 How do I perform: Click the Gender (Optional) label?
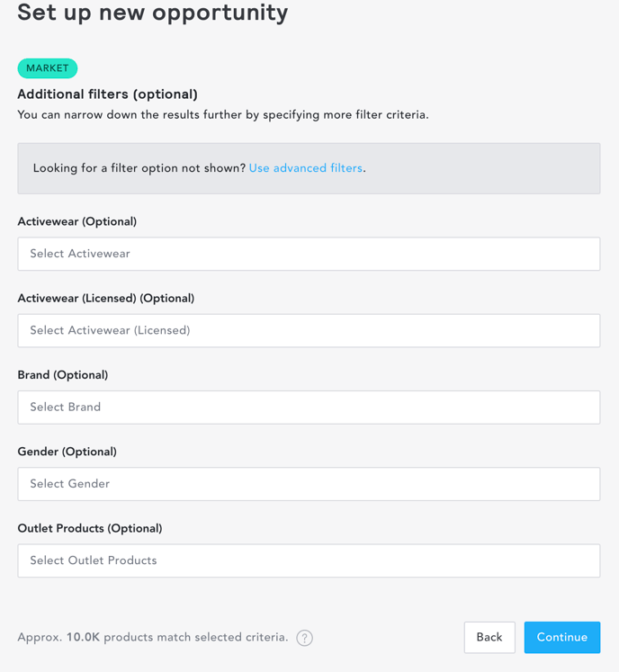pyautogui.click(x=67, y=452)
